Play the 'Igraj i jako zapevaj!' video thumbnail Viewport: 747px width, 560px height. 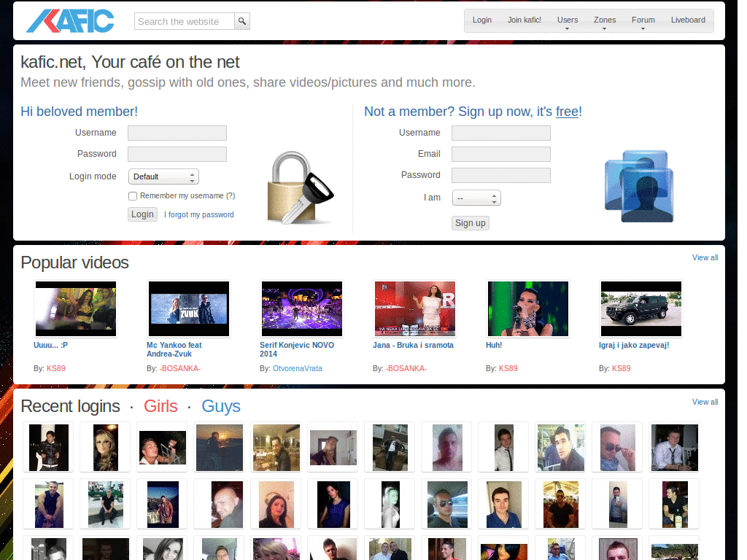pyautogui.click(x=640, y=309)
